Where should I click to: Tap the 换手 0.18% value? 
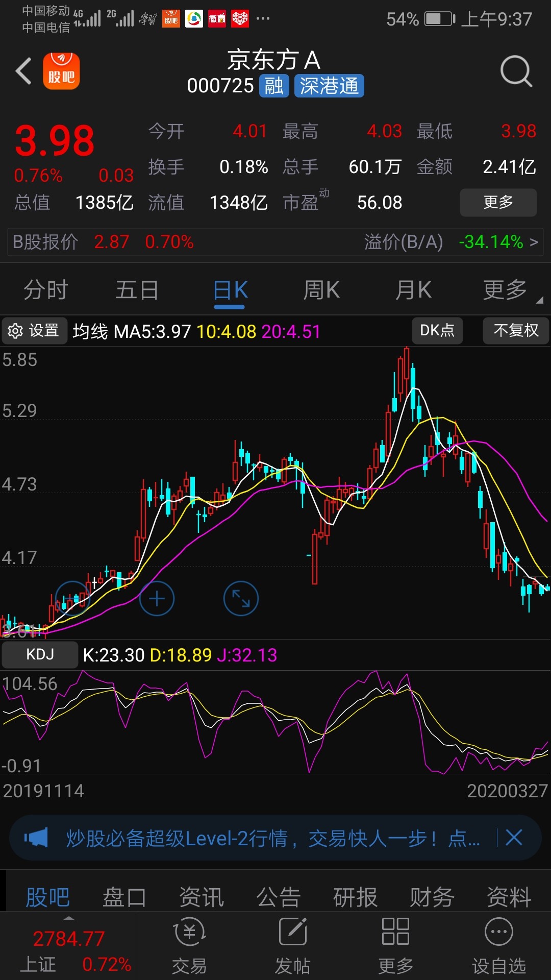click(244, 167)
